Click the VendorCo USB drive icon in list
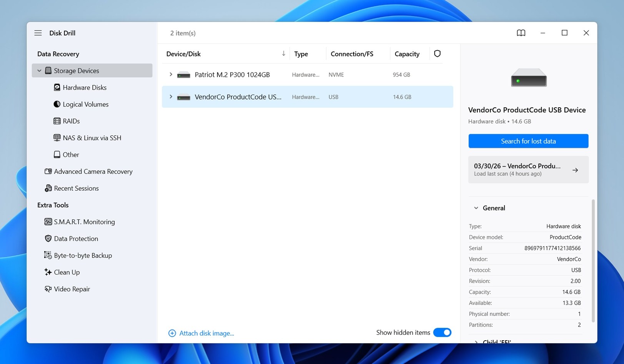 (x=184, y=97)
